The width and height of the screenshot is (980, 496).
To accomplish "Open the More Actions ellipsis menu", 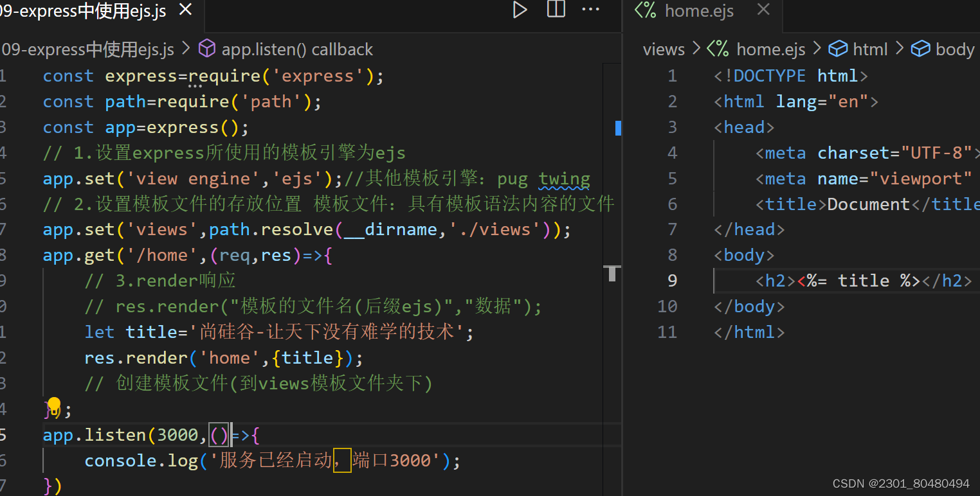I will coord(590,10).
